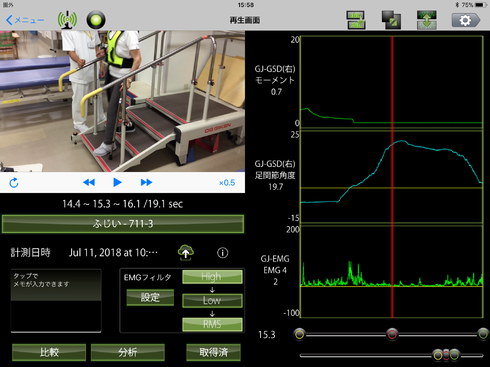The image size is (490, 367).
Task: Change the ×0.5 playback speed
Action: (227, 183)
